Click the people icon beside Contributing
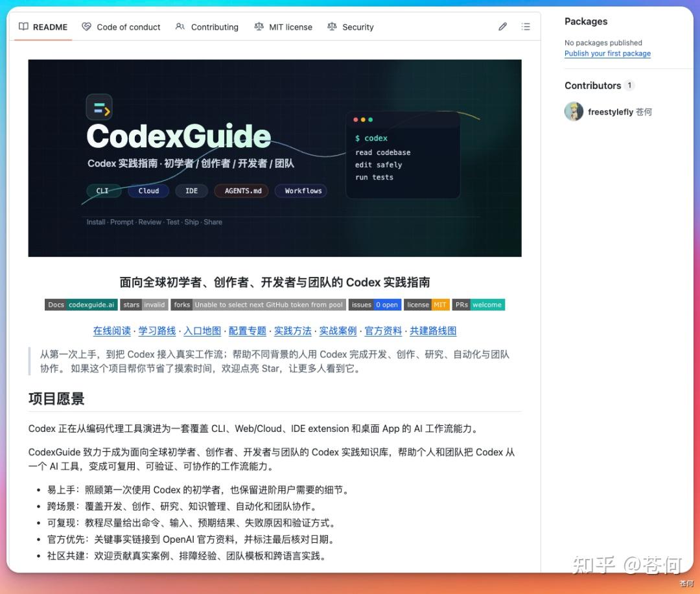Screen dimensions: 700x594 (x=180, y=27)
